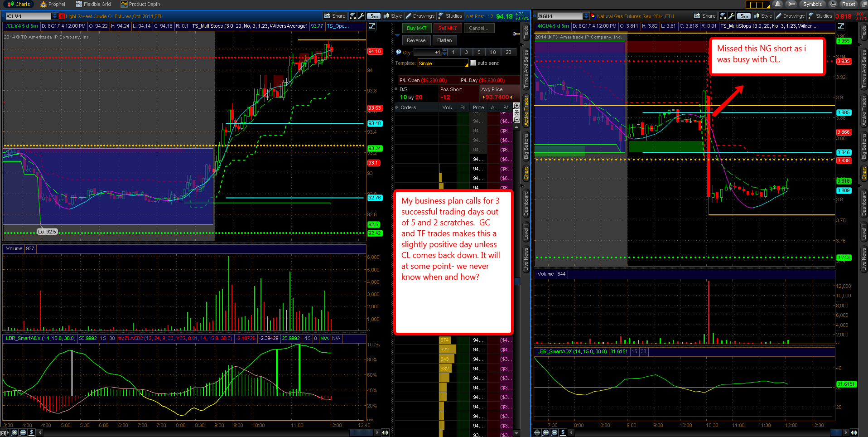Click the CL chart price-axis dollar icon

[x=31, y=432]
